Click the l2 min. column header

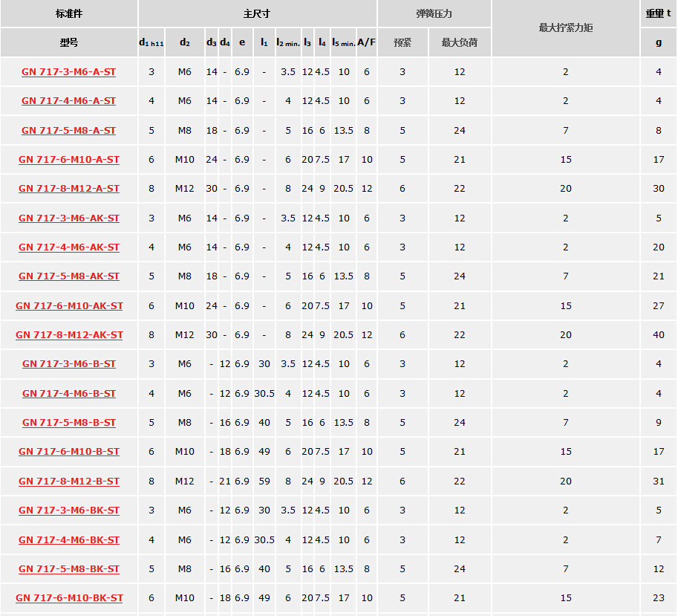coord(288,42)
